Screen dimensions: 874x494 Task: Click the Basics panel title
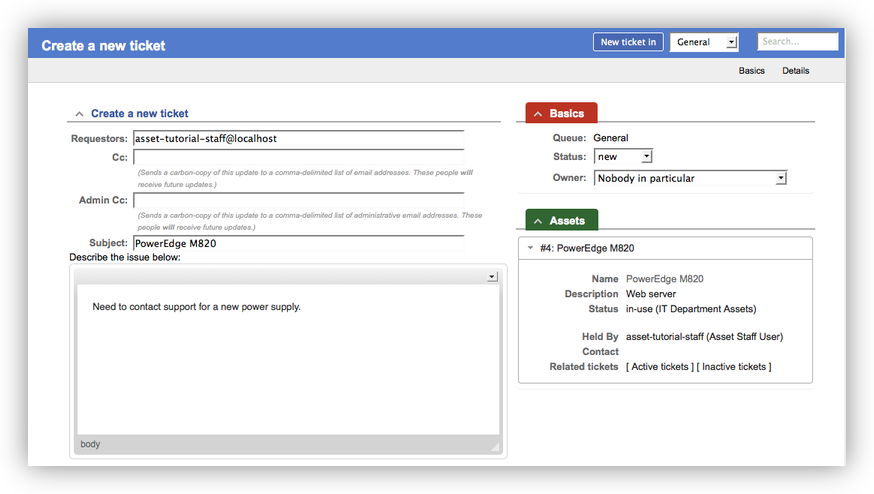(567, 113)
